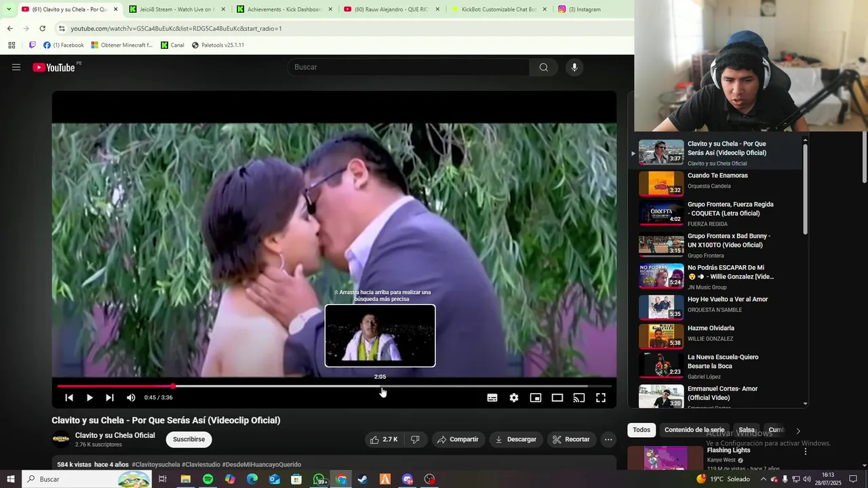Open options for Flashing Lights video

(806, 451)
